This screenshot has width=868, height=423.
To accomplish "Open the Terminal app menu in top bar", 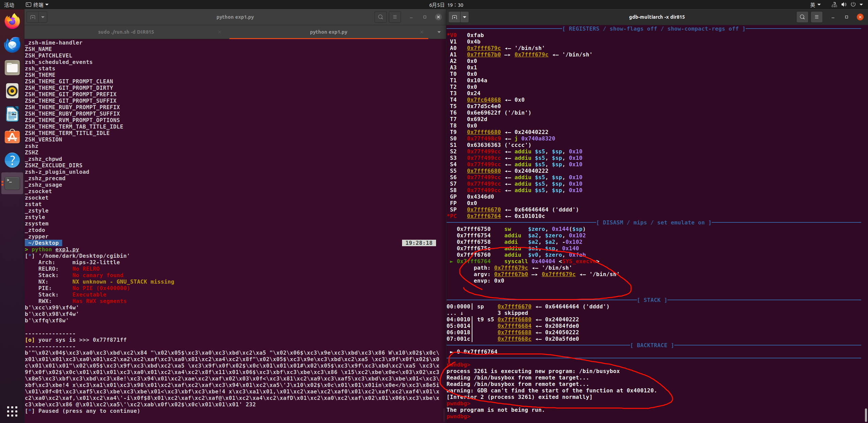I will tap(37, 5).
